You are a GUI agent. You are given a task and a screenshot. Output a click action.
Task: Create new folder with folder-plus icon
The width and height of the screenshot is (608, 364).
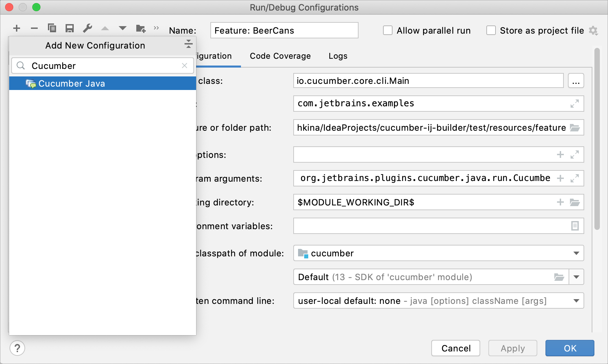click(140, 28)
